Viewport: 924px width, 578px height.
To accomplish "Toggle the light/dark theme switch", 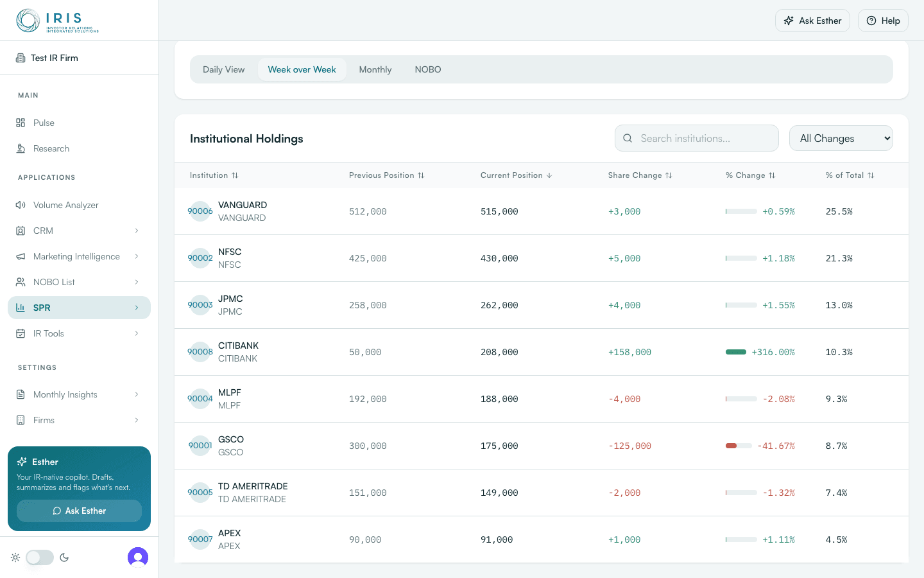I will tap(40, 557).
